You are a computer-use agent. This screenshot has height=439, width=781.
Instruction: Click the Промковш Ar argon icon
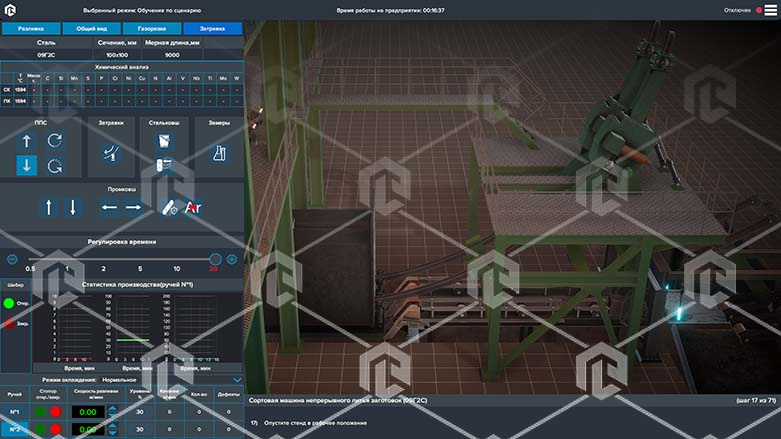(x=194, y=208)
